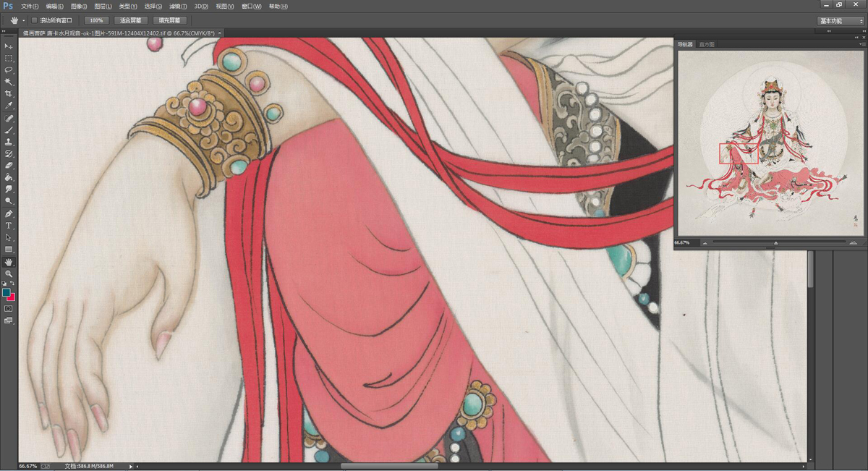
Task: Select the Hand tool in toolbox
Action: (9, 262)
